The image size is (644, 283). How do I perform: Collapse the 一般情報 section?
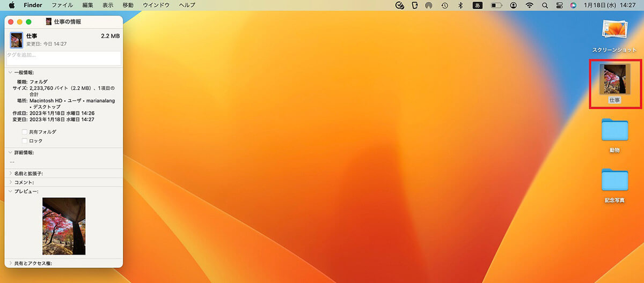point(10,72)
